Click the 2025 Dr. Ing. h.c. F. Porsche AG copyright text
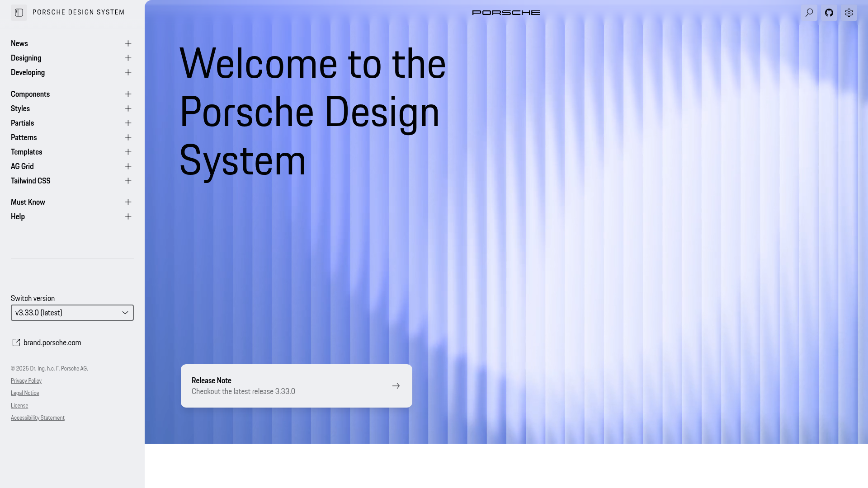 49,369
